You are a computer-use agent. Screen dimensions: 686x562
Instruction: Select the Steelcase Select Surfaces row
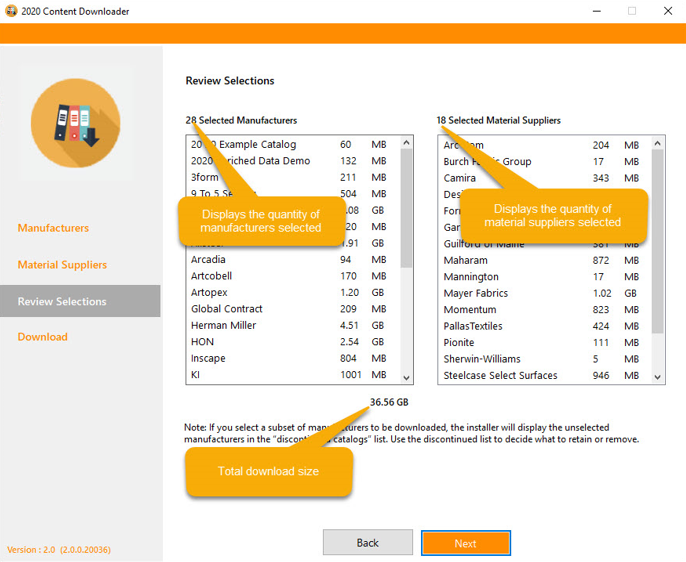(545, 375)
